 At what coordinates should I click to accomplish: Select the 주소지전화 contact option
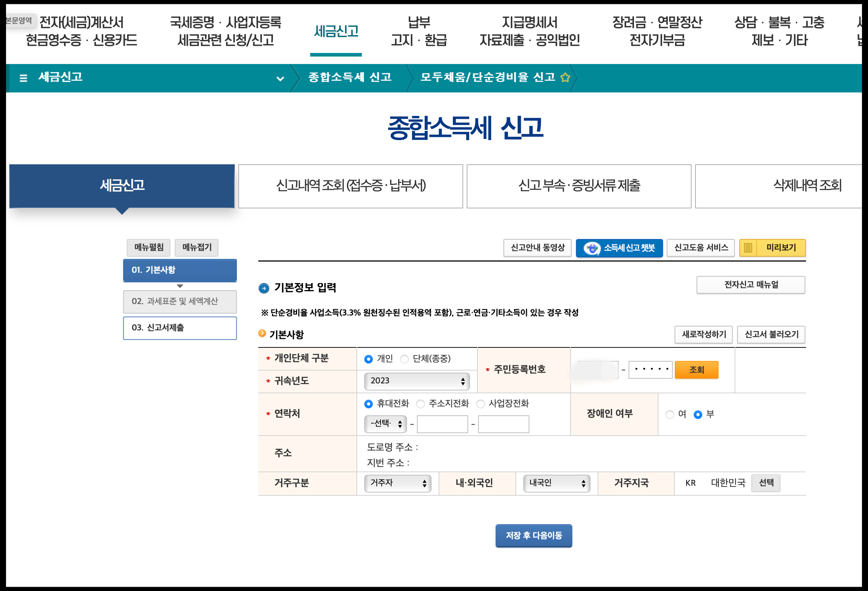pos(420,404)
